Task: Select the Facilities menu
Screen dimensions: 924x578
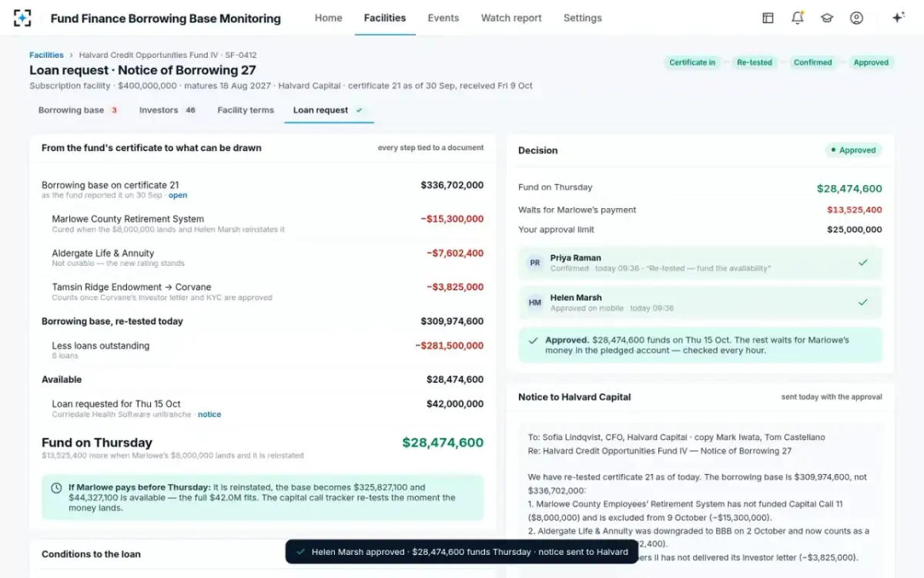Action: click(x=385, y=18)
